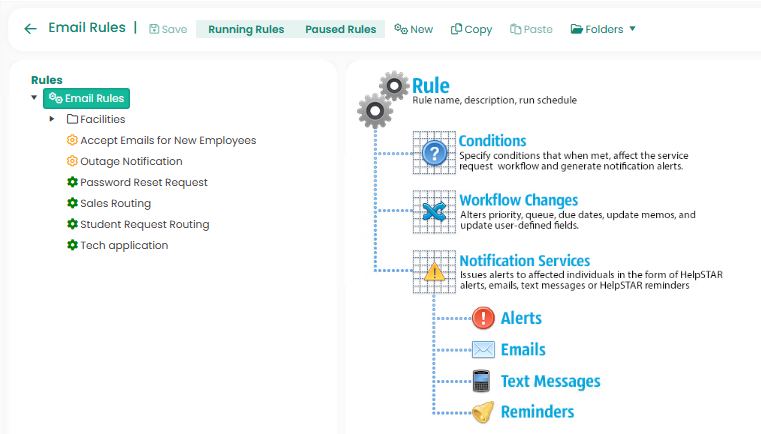This screenshot has height=434, width=761.
Task: Click the back arrow beside Email Rules
Action: (30, 29)
